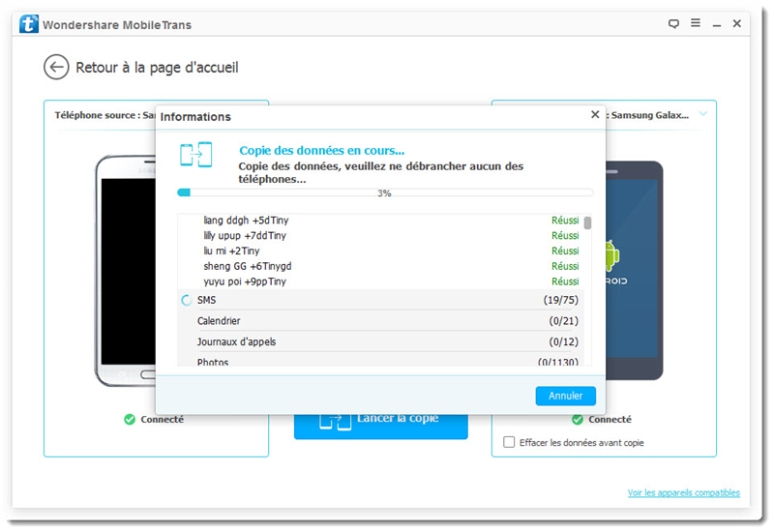Cancel the copy with Annuler
Screen dimensions: 774x532
[566, 396]
